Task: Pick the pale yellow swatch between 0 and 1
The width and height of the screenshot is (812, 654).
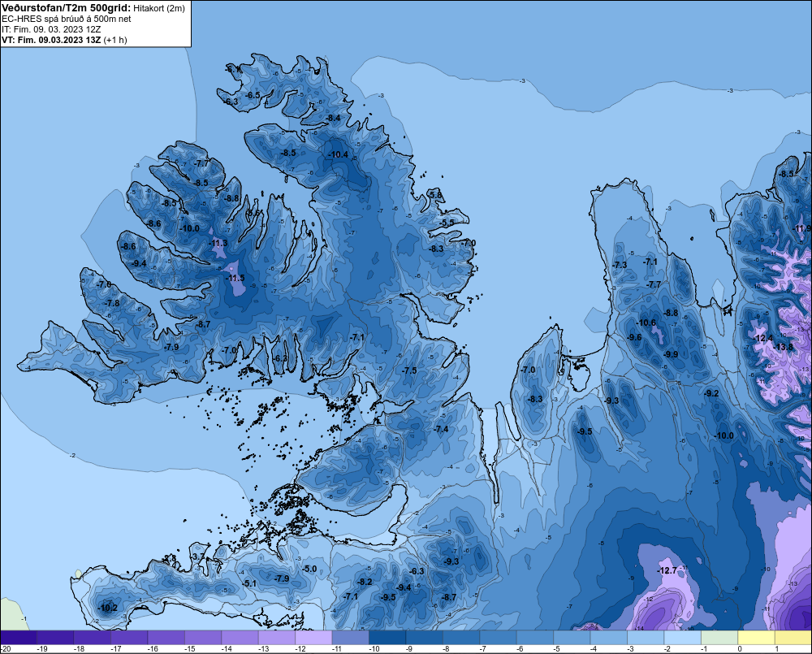Action: 756,638
